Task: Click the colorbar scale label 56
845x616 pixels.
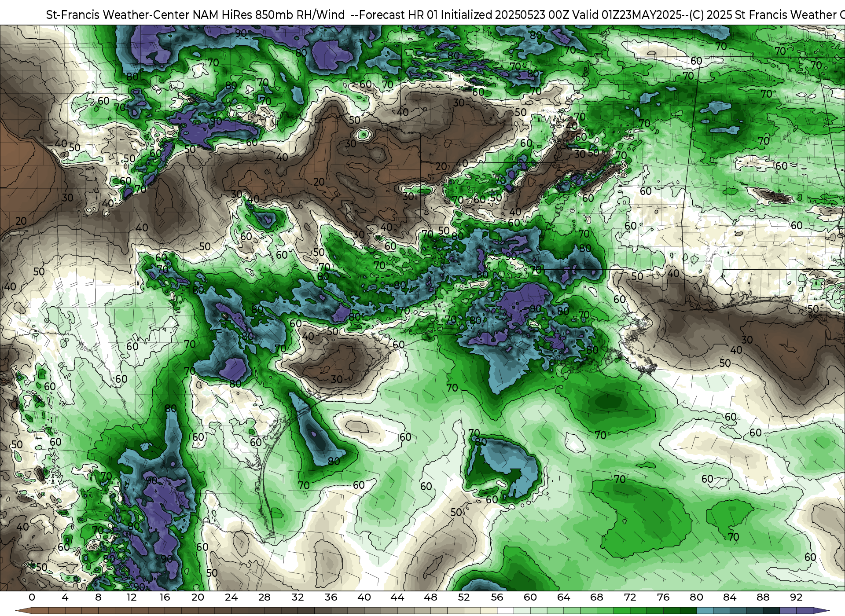Action: click(497, 597)
